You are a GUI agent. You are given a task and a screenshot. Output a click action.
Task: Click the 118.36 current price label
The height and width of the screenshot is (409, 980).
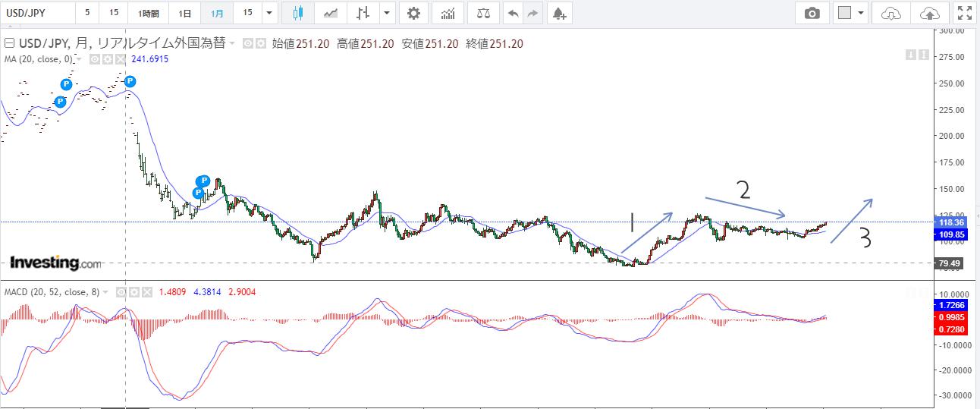[x=950, y=222]
